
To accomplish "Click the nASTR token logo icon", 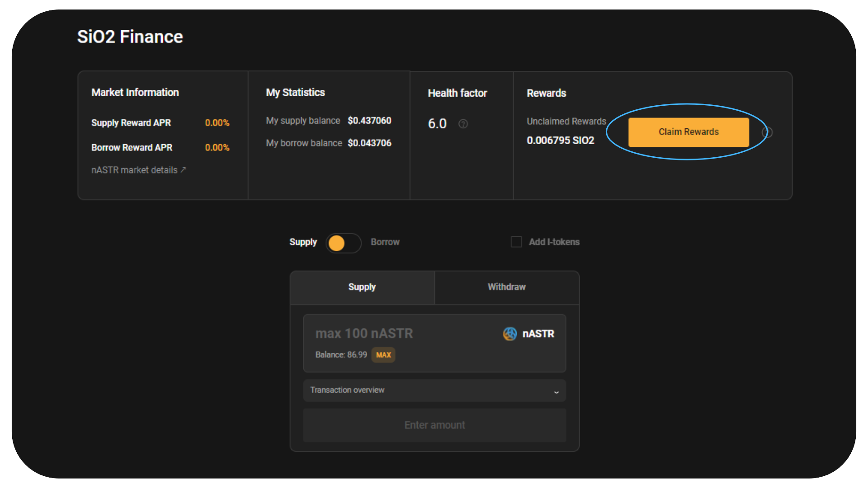I will pos(509,334).
